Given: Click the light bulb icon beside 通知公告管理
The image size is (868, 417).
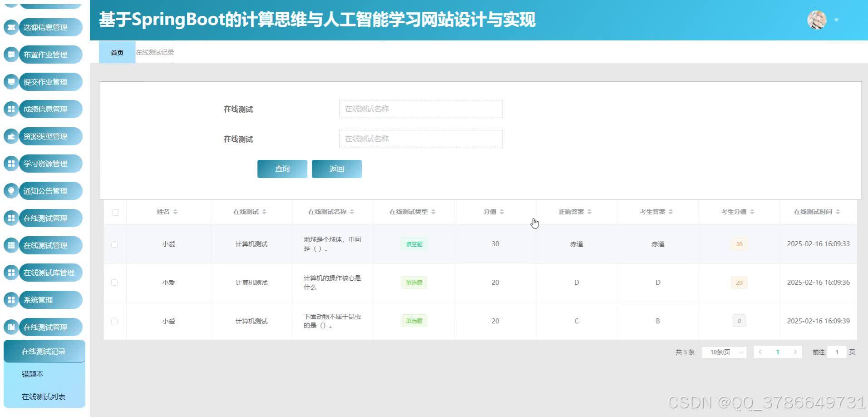Looking at the screenshot, I should [11, 191].
